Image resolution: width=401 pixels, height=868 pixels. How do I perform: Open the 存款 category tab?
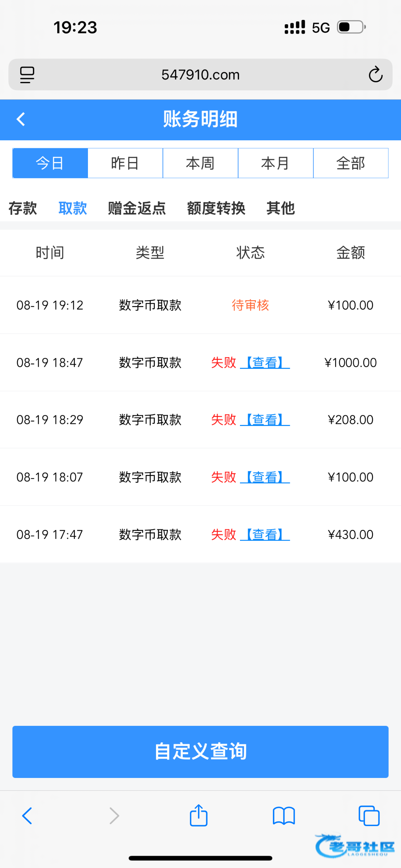23,208
